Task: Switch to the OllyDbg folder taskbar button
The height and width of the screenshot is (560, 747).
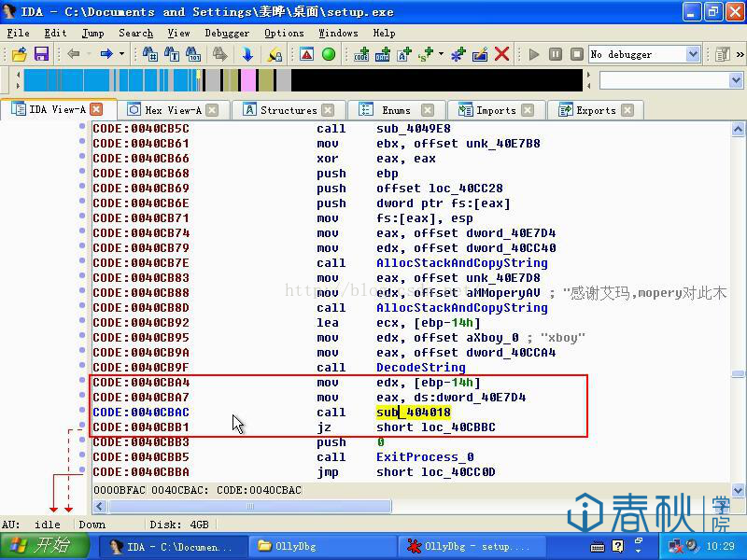Action: pos(322,546)
